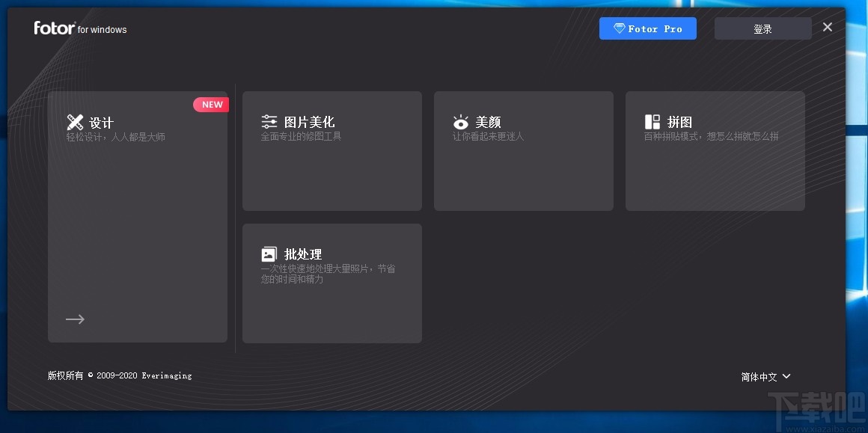The height and width of the screenshot is (433, 868).
Task: Click the 拼图 collage icon
Action: tap(651, 120)
